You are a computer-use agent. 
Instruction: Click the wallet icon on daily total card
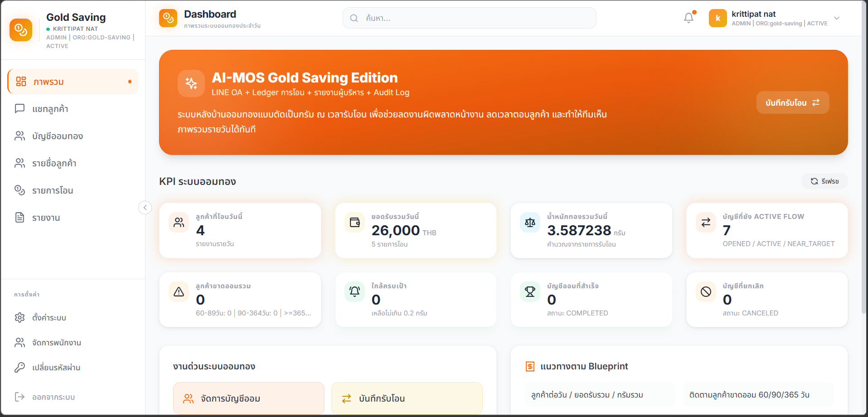tap(354, 223)
